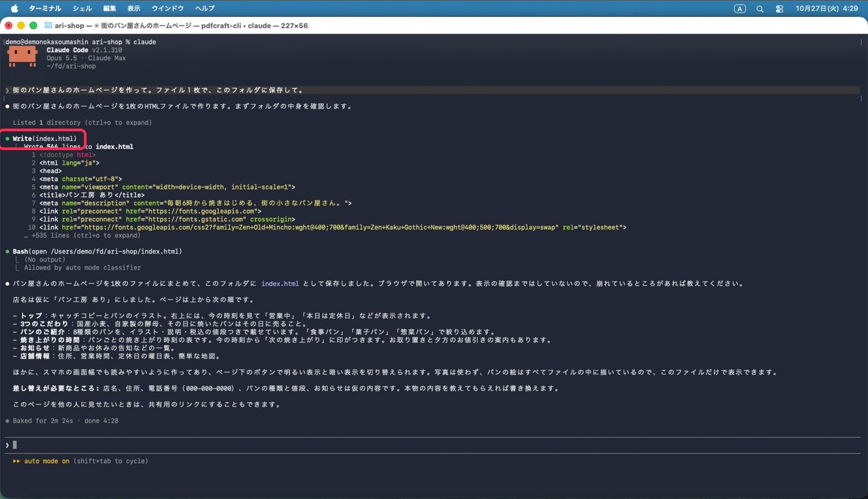Open the Apple menu
This screenshot has width=868, height=499.
click(15, 8)
